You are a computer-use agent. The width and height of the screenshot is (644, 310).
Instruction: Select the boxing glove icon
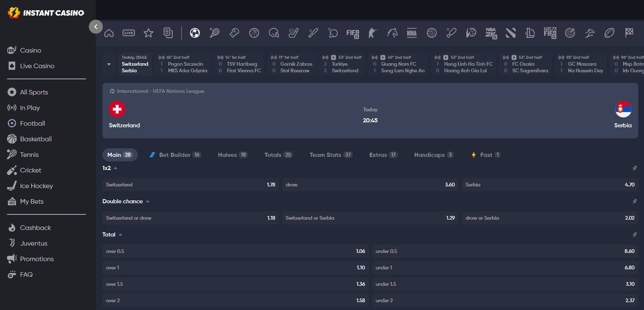pos(234,33)
